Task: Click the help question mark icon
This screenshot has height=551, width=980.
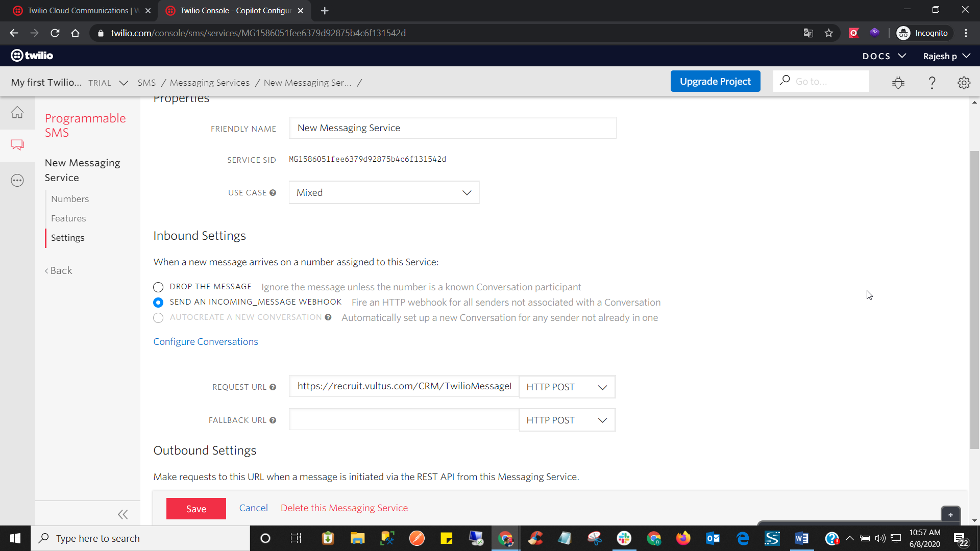Action: coord(932,83)
